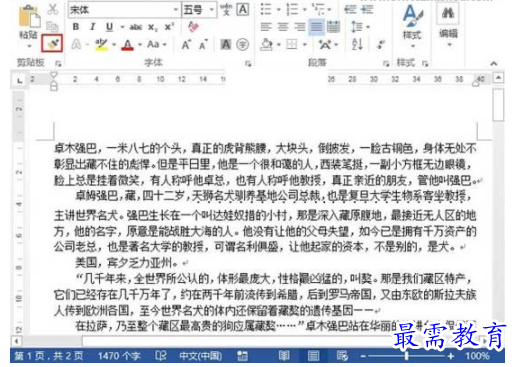Viewport: 515px width, 367px height.
Task: Click the character border A icon
Action: click(243, 9)
